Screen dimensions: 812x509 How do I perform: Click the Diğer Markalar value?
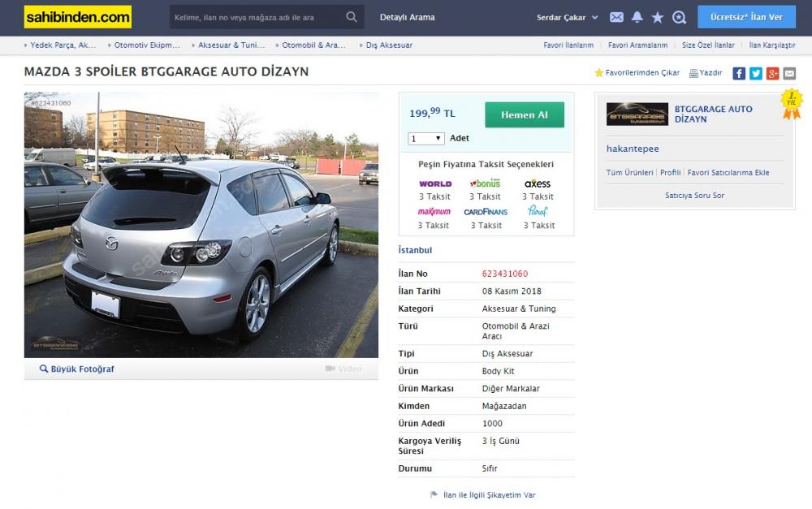click(x=511, y=388)
